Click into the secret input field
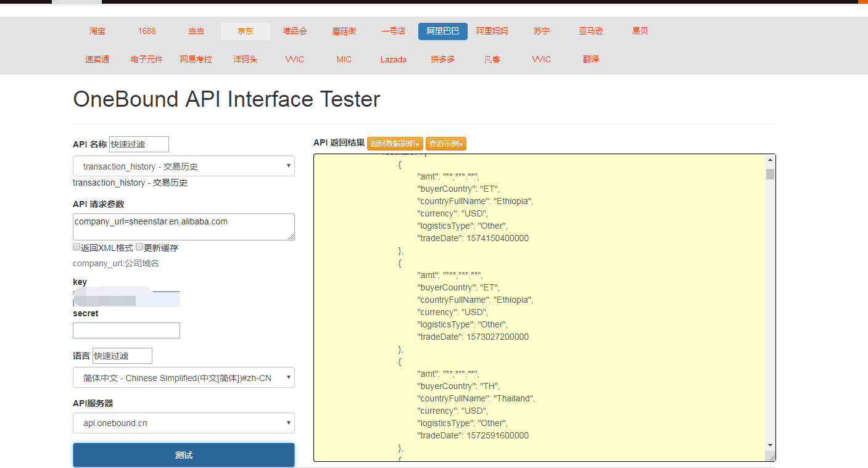Image resolution: width=868 pixels, height=468 pixels. (126, 330)
